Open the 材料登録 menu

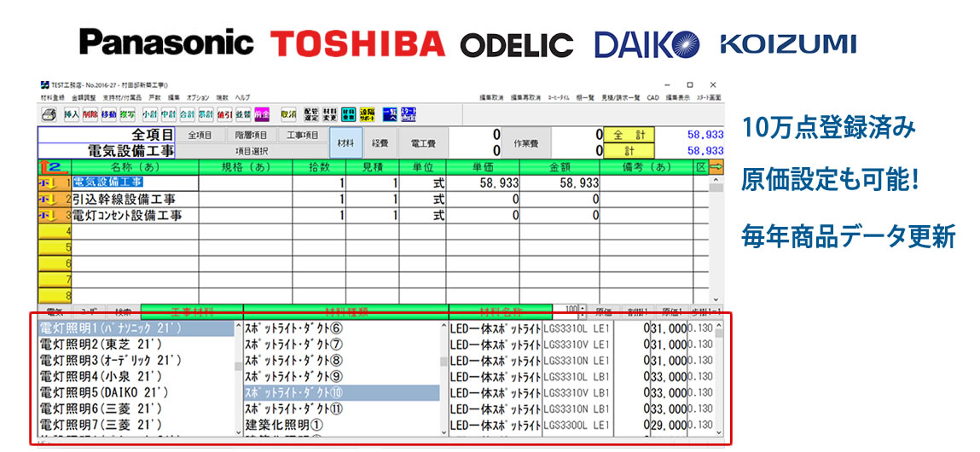pyautogui.click(x=52, y=98)
